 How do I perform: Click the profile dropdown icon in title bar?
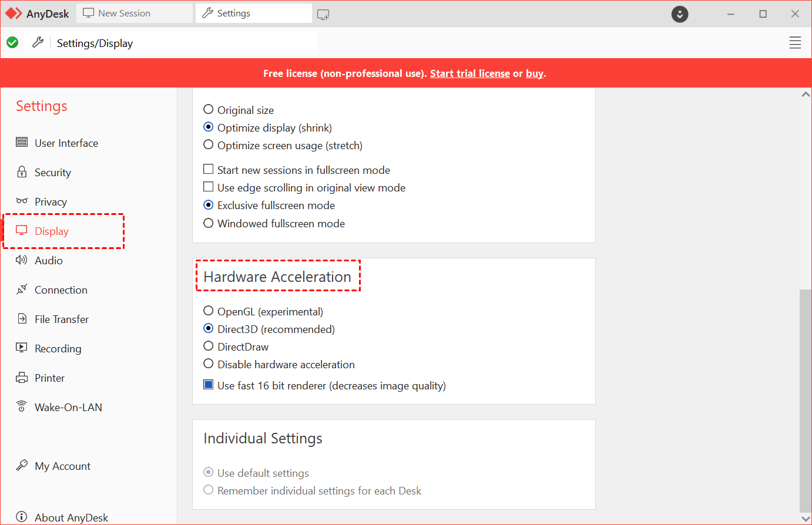coord(680,14)
